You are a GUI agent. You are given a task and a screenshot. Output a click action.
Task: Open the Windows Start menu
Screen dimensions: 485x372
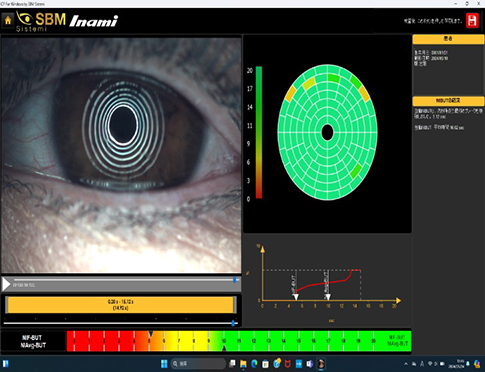(x=164, y=363)
